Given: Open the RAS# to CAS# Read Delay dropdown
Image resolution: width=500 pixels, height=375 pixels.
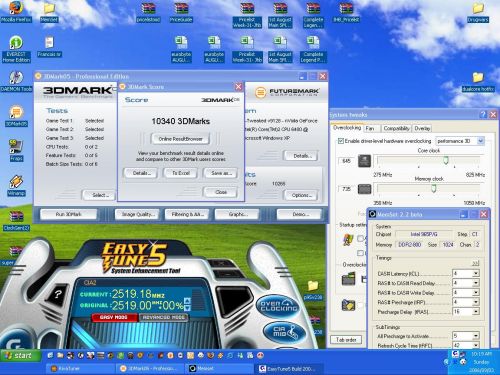Looking at the screenshot, I should [x=476, y=283].
